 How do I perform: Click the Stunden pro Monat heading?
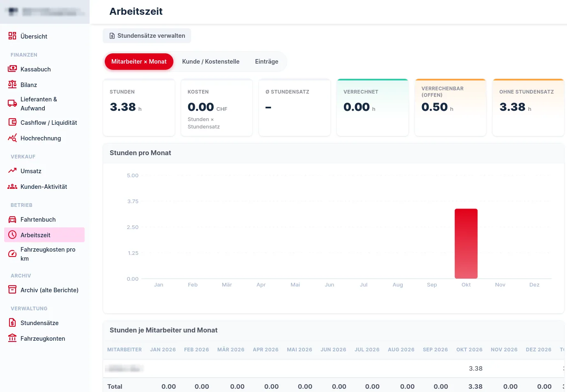140,153
